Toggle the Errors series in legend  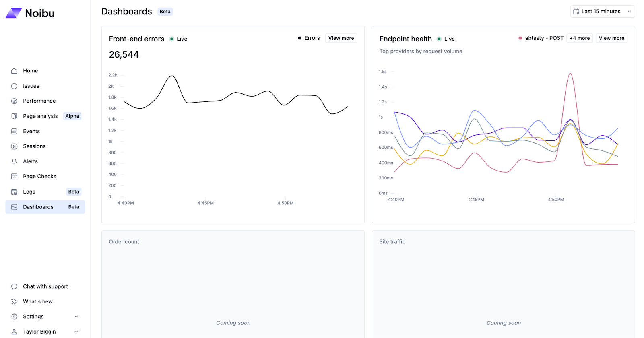tap(309, 38)
